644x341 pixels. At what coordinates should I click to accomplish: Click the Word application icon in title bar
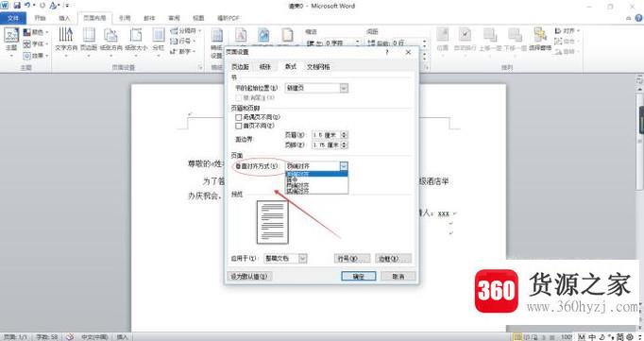[x=5, y=6]
